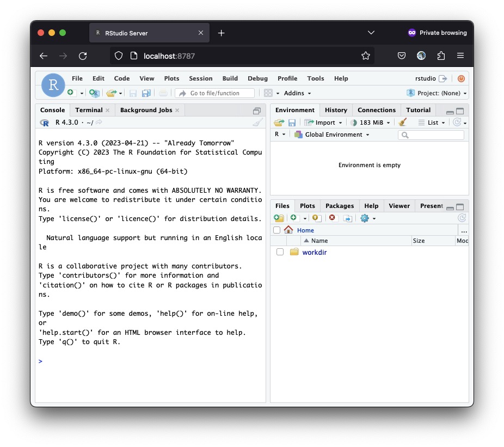Click the delete file red X icon

coord(333,218)
